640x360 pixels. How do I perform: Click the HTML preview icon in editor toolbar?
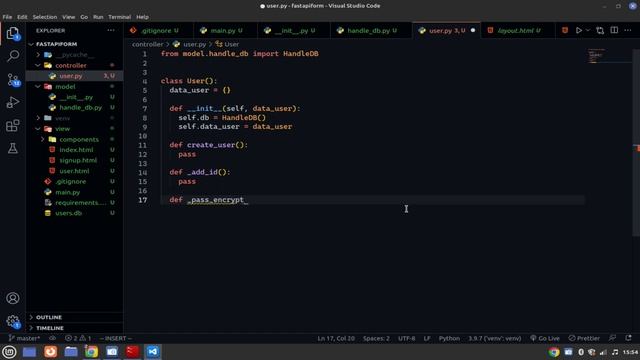click(x=565, y=30)
